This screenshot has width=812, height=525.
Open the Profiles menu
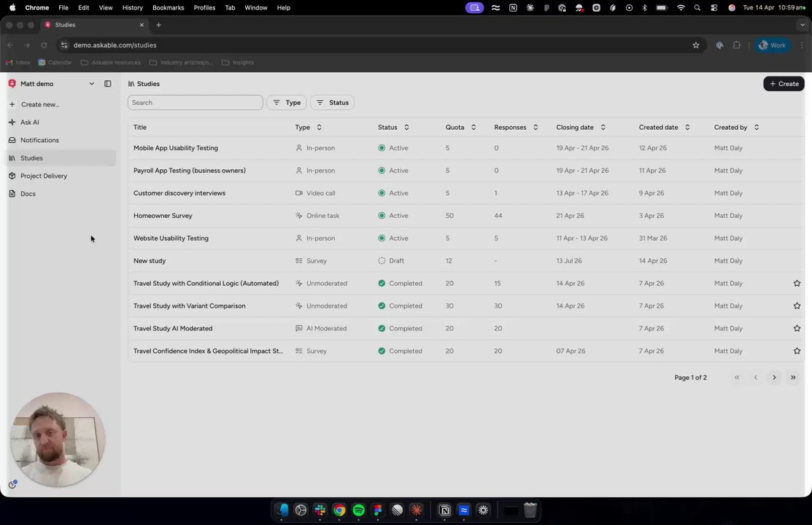(x=204, y=8)
